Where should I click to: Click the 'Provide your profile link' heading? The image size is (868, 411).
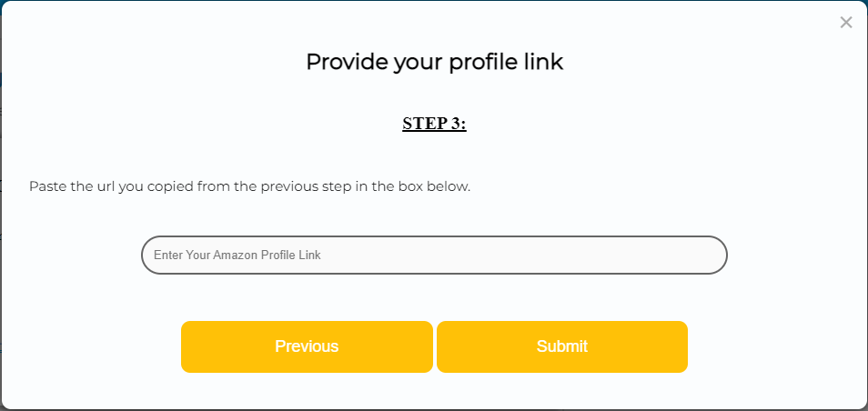pyautogui.click(x=434, y=62)
